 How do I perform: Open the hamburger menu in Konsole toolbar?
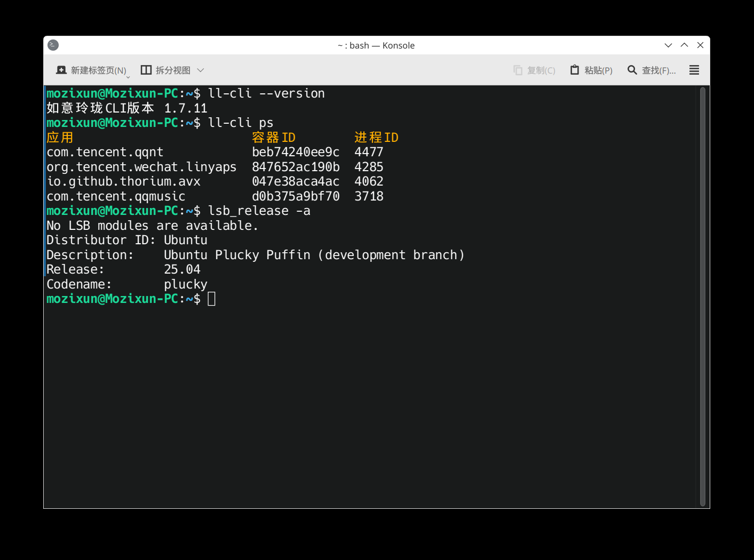pos(694,70)
